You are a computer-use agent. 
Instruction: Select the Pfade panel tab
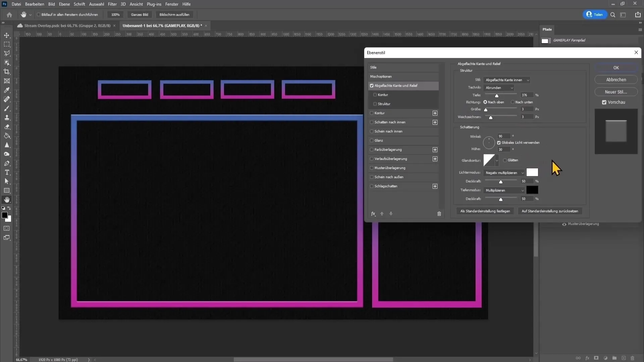point(547,29)
